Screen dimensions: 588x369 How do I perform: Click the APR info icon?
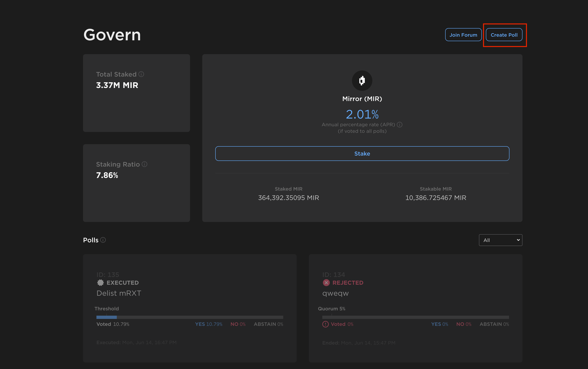pyautogui.click(x=400, y=125)
